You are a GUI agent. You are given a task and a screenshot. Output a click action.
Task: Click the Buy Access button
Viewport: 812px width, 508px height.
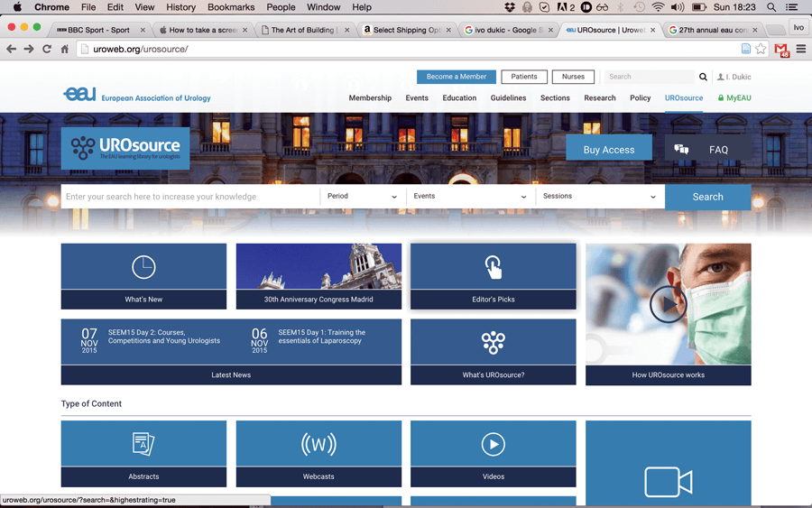[608, 150]
